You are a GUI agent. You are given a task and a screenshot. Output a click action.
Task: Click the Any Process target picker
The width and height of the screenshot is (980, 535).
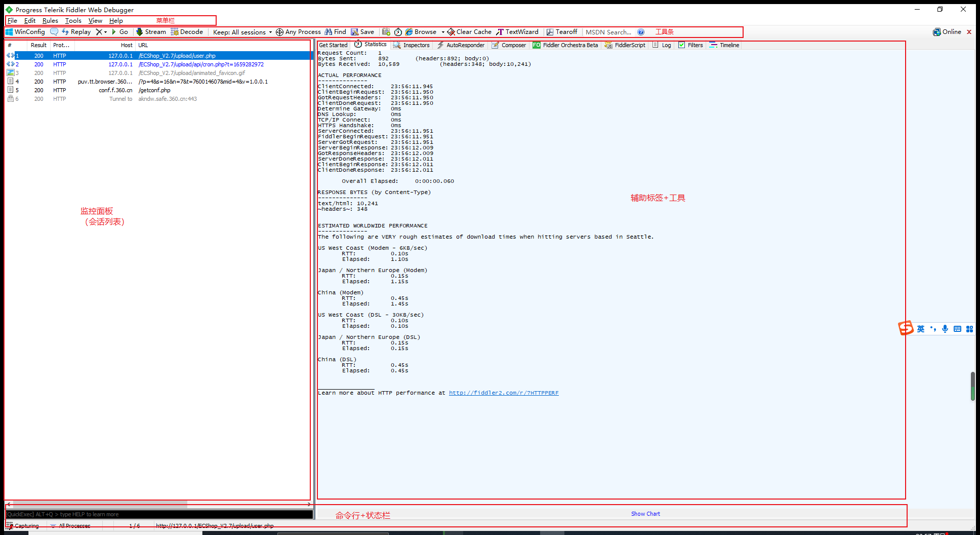pyautogui.click(x=298, y=32)
